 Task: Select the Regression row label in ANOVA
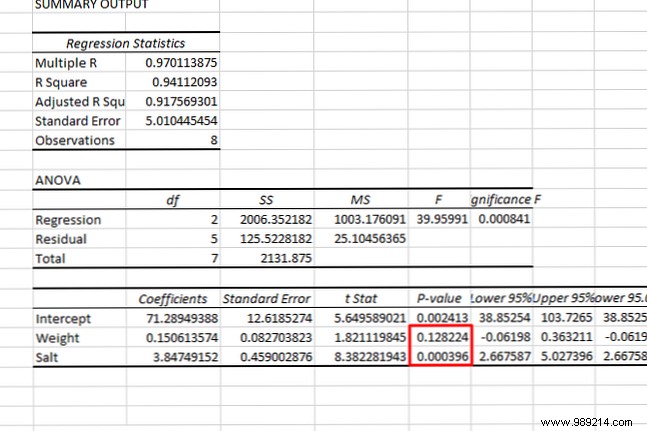coord(68,220)
